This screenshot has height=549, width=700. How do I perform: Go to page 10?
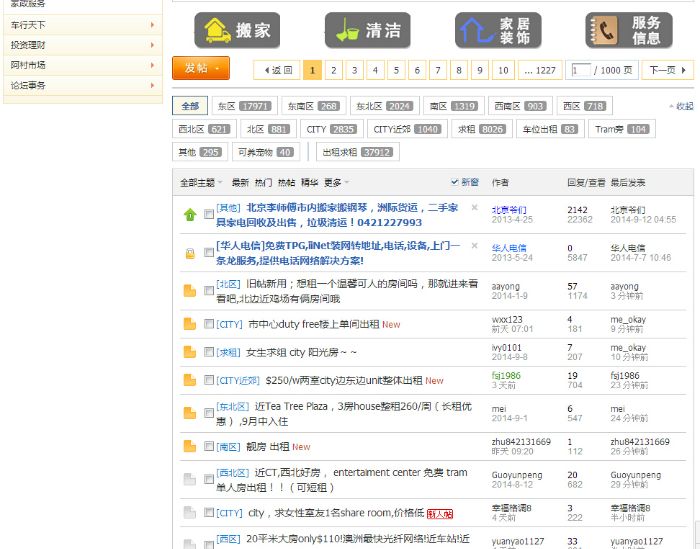503,70
